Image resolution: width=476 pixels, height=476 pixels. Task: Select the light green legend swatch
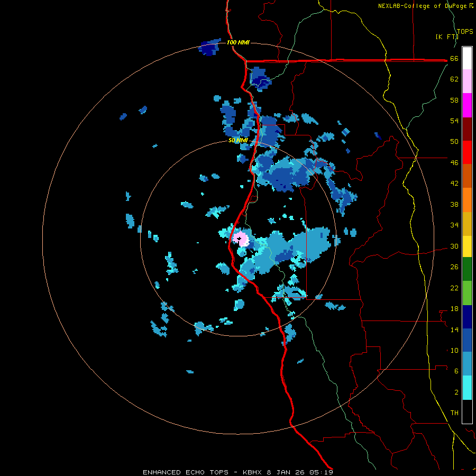(x=467, y=293)
